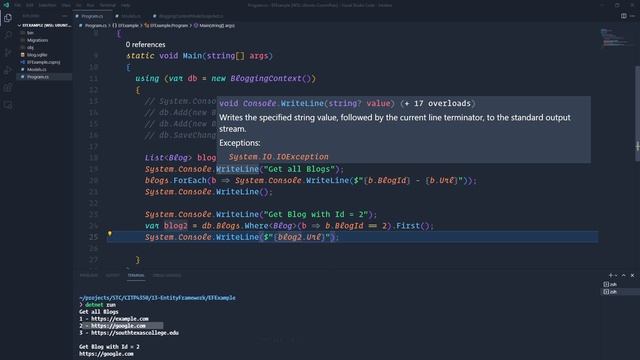
Task: Collapse the EFEXAMPLE root folder
Action: click(44, 25)
